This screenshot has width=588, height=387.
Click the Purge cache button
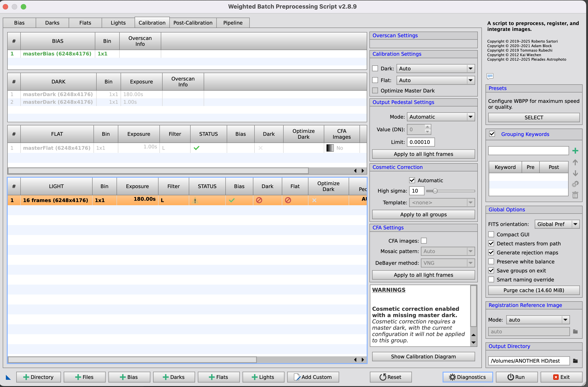tap(534, 290)
